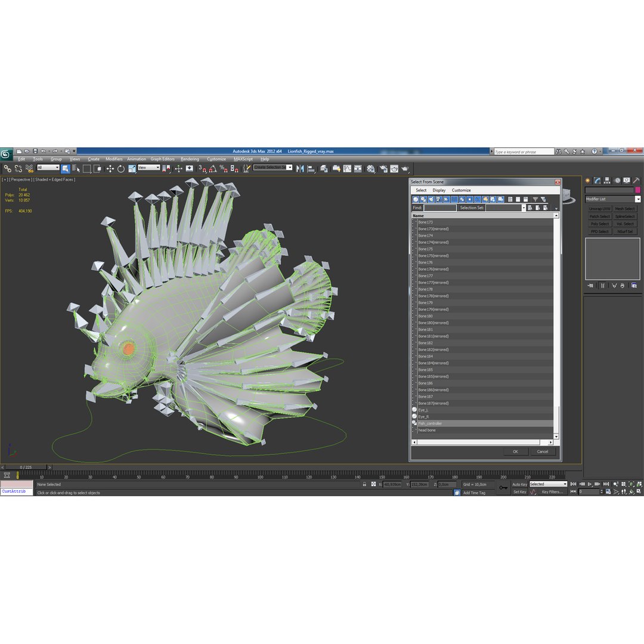
Task: Open the Material Editor icon
Action: pos(371,168)
